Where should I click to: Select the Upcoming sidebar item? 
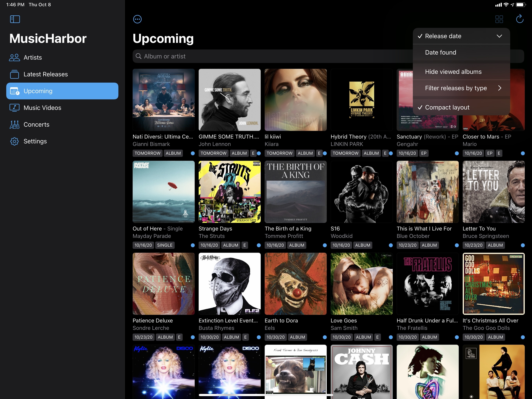click(62, 91)
